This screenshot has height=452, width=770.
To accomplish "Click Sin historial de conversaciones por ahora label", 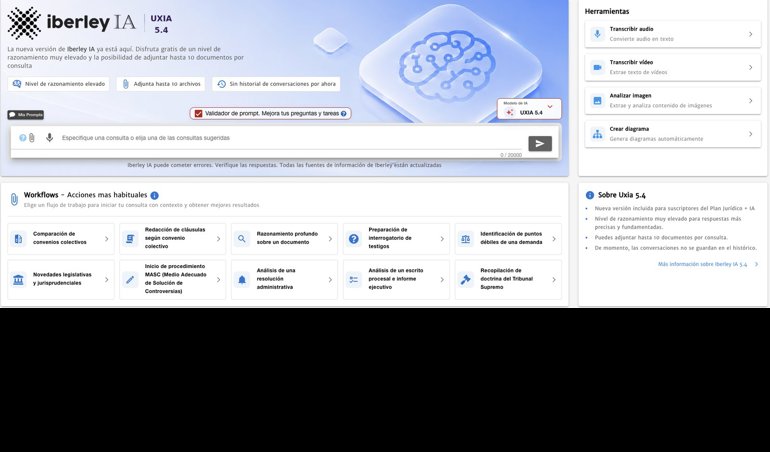I will point(283,84).
